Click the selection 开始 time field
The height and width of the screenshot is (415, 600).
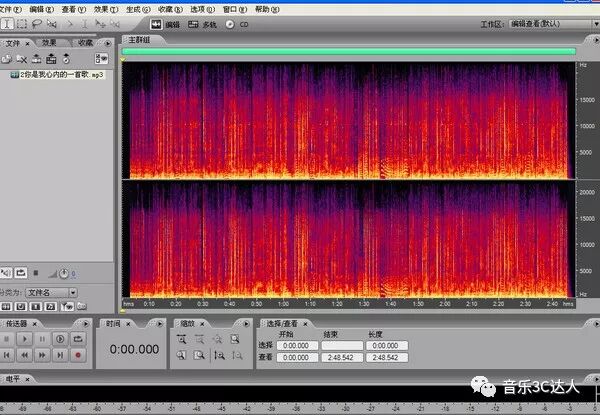(x=297, y=346)
